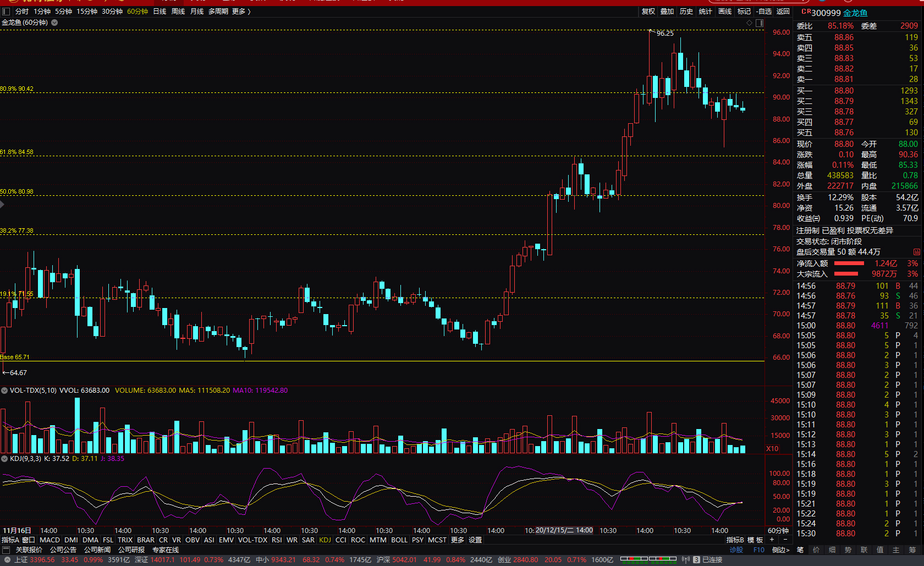
Task: Click the 窗口 window button
Action: (x=29, y=540)
